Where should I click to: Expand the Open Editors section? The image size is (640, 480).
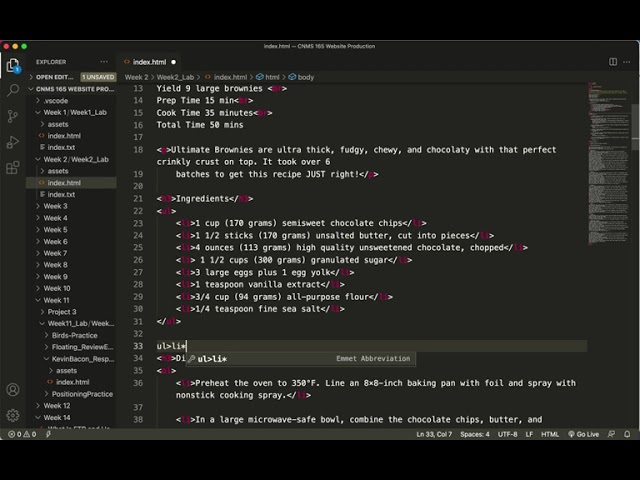tap(54, 77)
